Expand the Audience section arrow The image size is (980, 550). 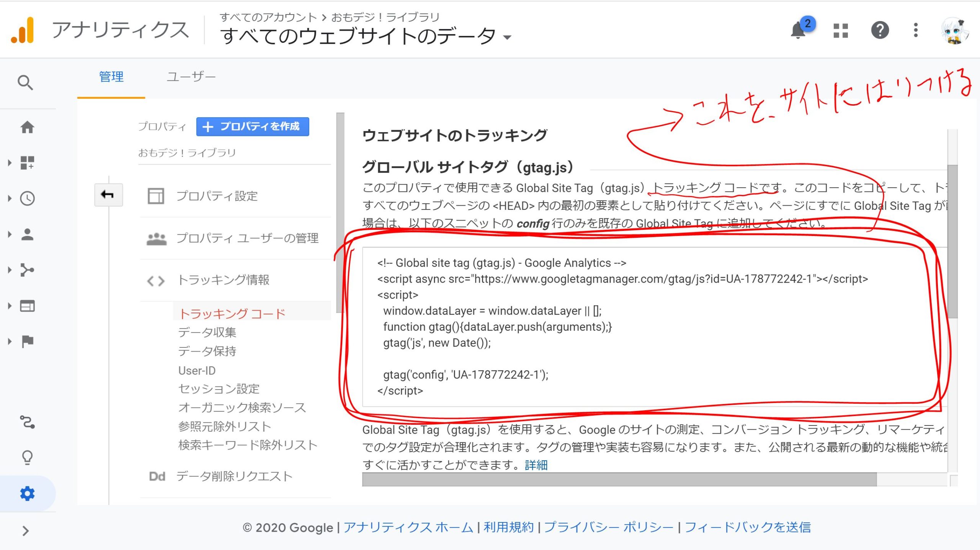(10, 234)
